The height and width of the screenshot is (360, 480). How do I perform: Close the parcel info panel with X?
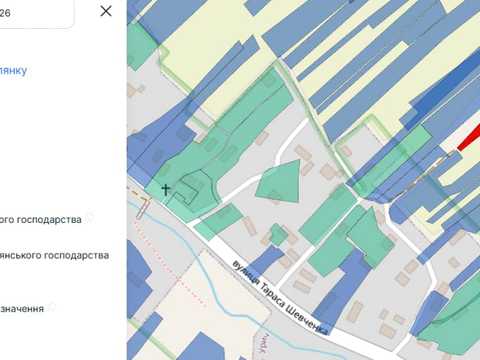(x=106, y=11)
